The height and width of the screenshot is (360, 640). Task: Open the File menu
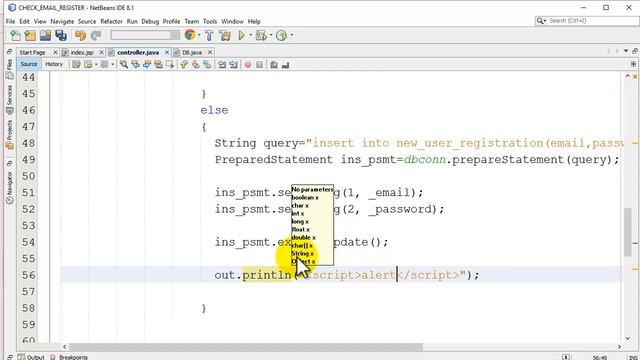pos(11,21)
